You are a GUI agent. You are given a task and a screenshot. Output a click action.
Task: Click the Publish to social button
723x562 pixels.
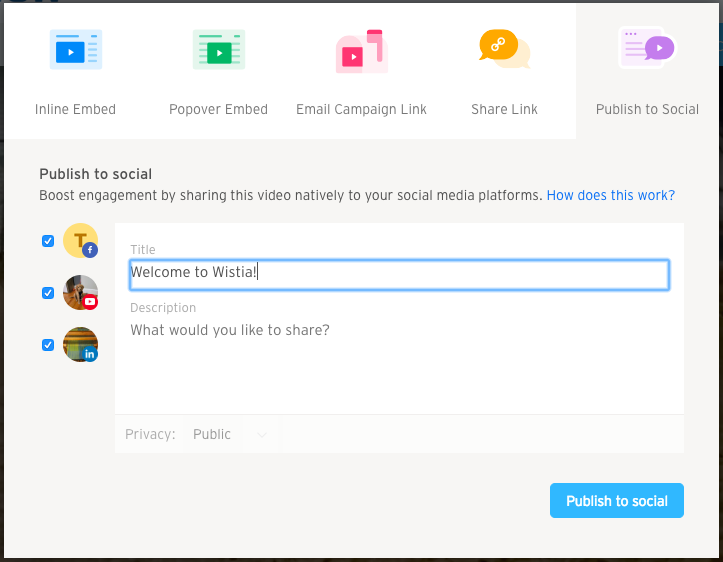point(616,501)
